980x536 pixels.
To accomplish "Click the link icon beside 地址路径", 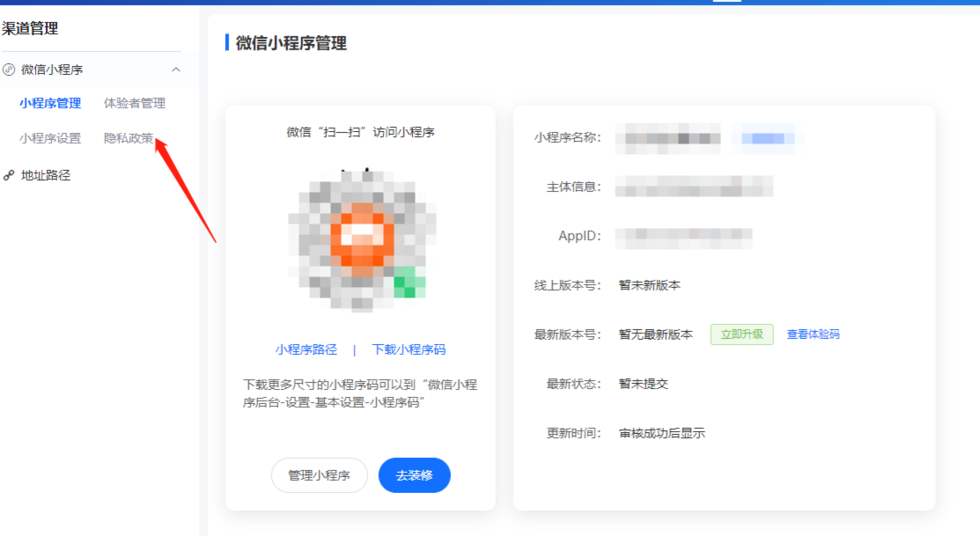I will [9, 175].
